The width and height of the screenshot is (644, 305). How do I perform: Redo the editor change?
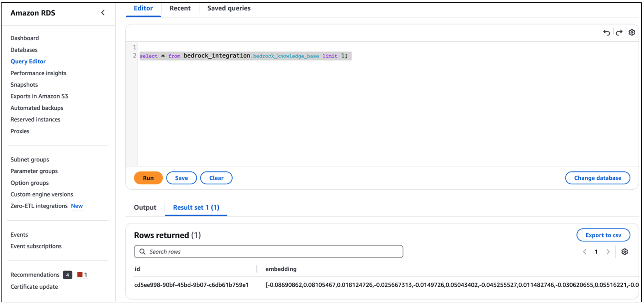coord(619,33)
